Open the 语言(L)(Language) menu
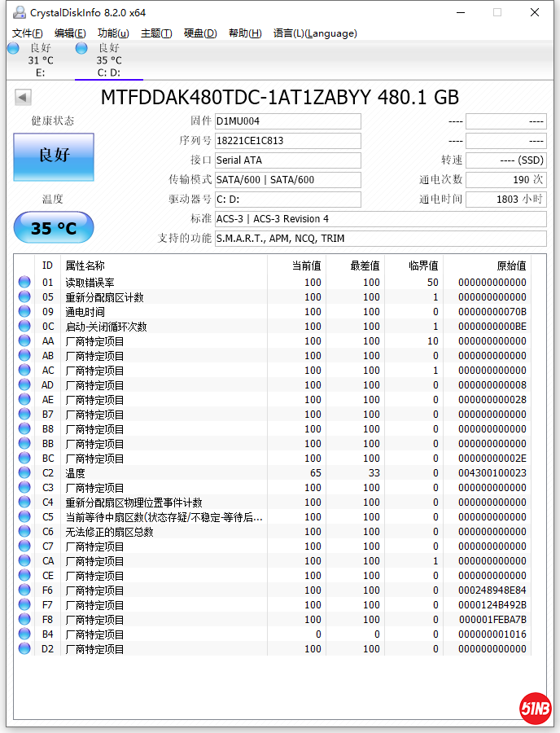Screen dimensions: 560x733 [315, 33]
